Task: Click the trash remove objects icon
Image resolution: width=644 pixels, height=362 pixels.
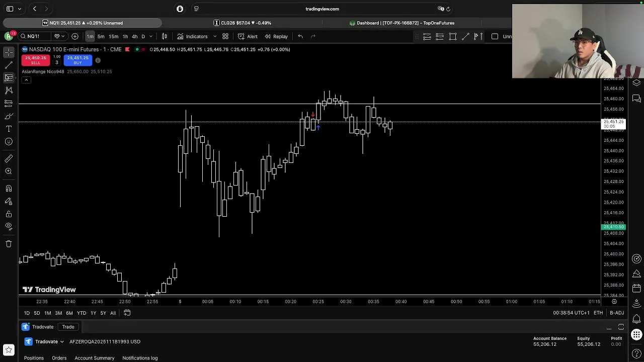Action: click(9, 244)
